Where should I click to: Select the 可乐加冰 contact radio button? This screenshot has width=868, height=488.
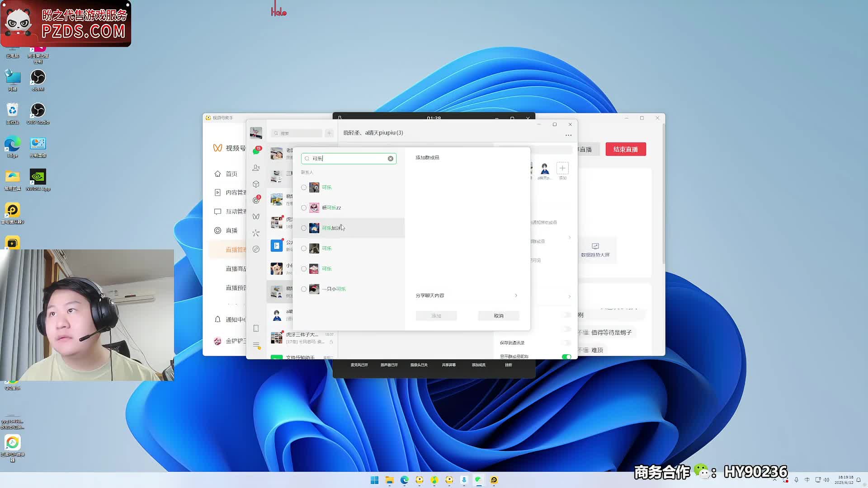(304, 228)
